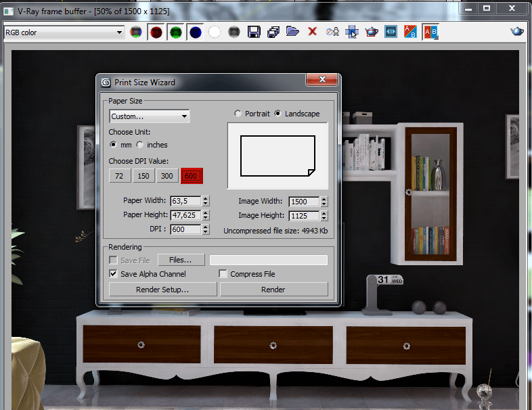Maximize the V-Ray frame buffer window
The image size is (532, 410).
coord(487,8)
